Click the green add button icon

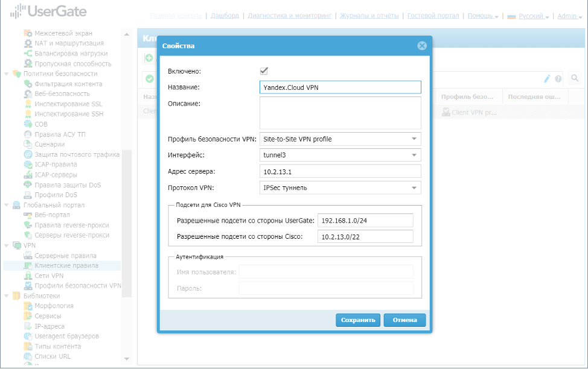pos(149,58)
